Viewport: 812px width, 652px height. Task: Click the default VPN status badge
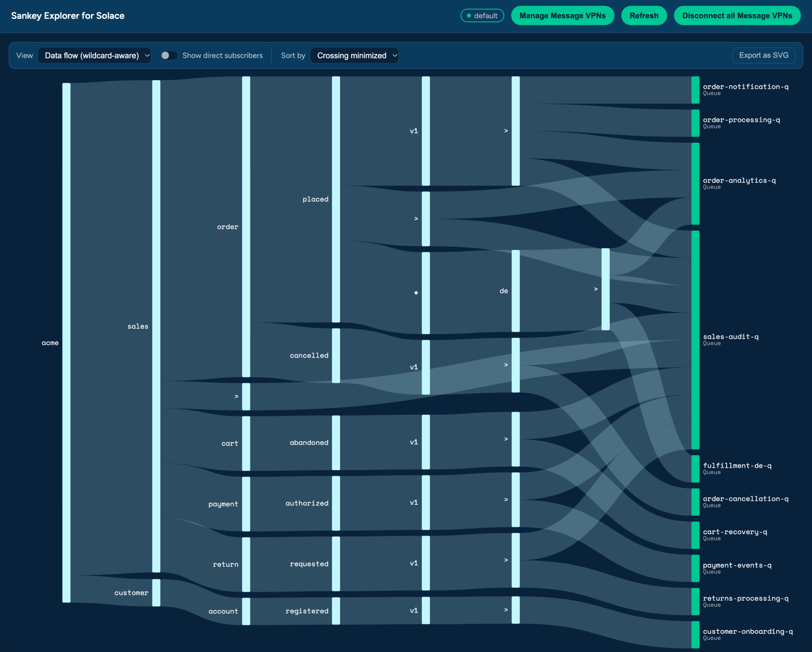(482, 16)
